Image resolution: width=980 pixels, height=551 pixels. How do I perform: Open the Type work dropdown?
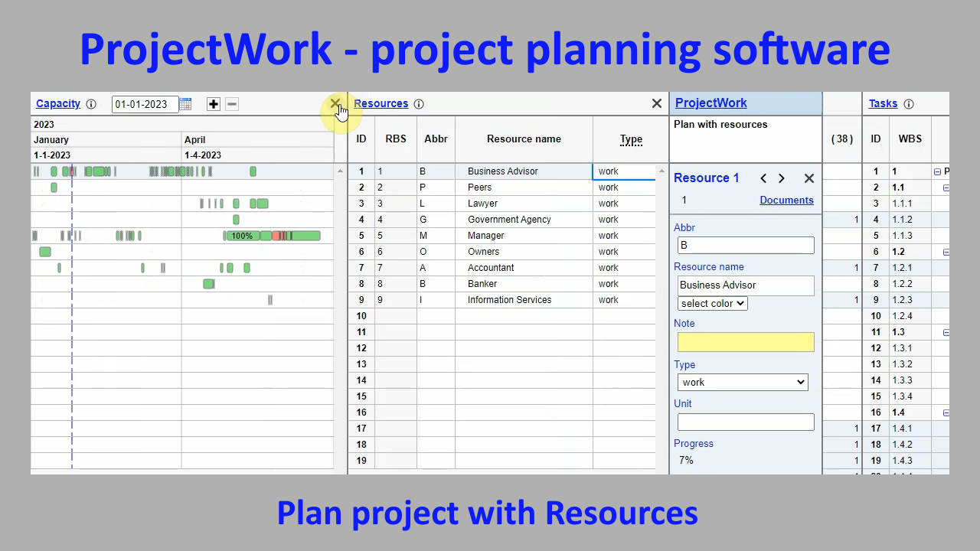click(x=743, y=382)
